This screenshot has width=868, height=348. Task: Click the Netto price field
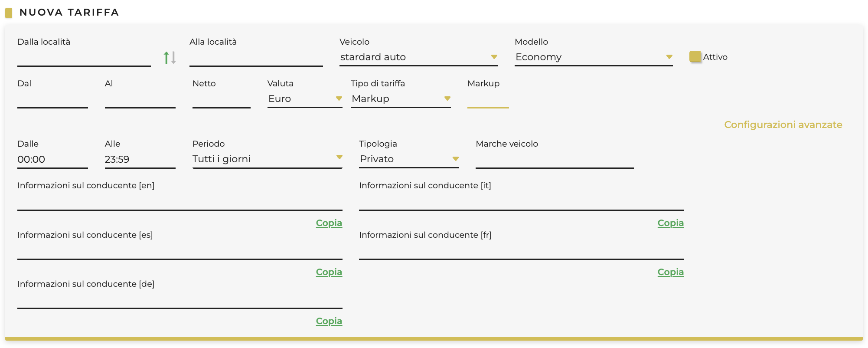(x=221, y=100)
